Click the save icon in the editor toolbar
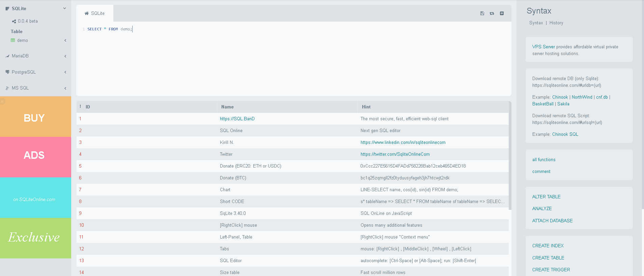The image size is (644, 276). click(482, 14)
